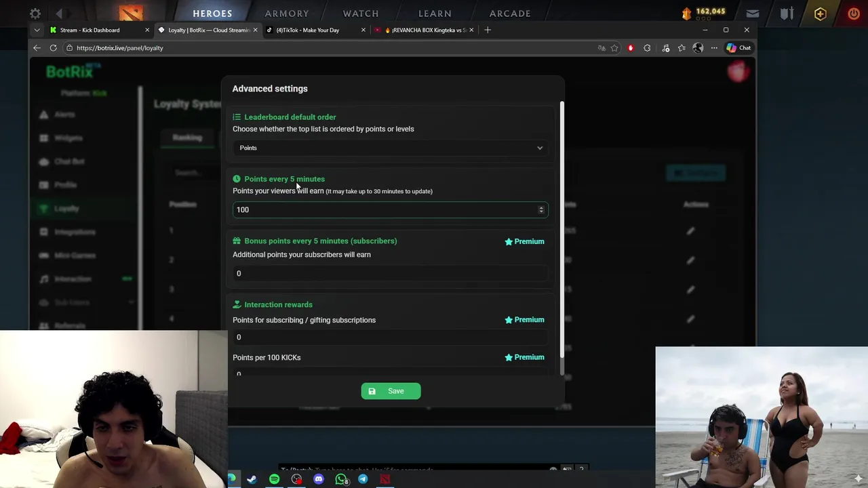
Task: Open the WATCH tab in Dota
Action: (x=361, y=14)
